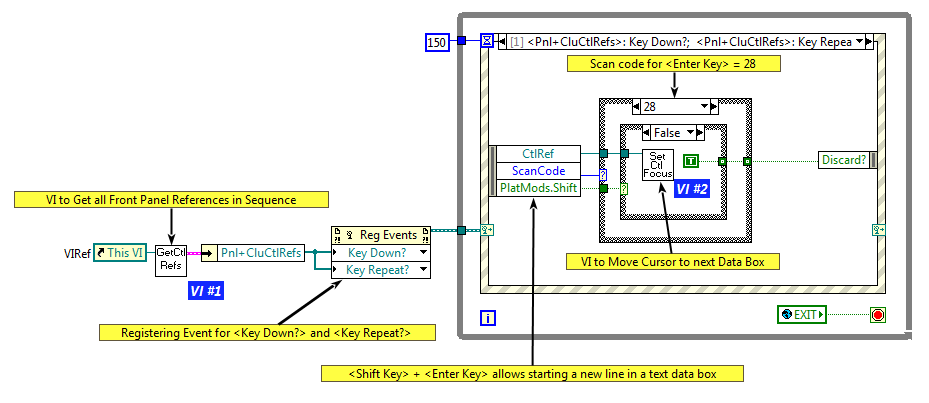Select the Reg Events node header

(x=381, y=235)
